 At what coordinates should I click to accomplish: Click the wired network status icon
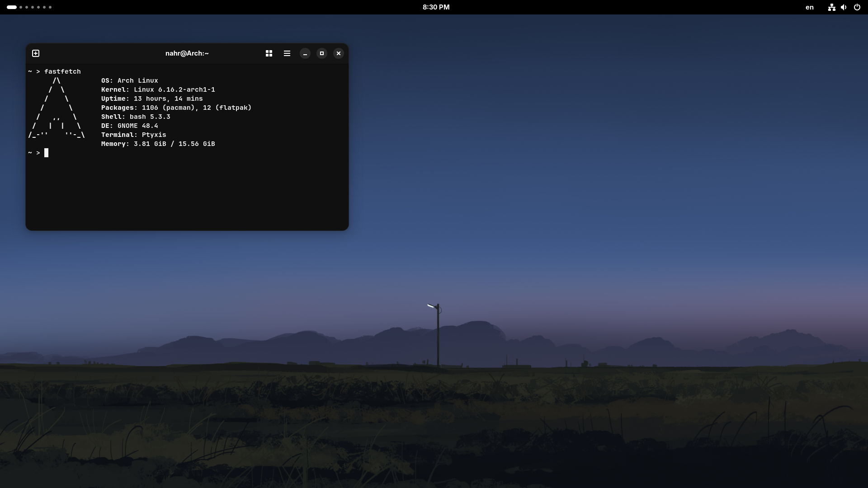click(x=831, y=7)
